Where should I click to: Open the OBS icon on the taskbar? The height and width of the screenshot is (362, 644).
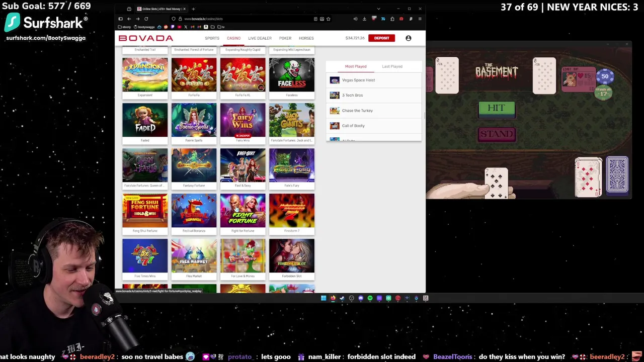click(x=352, y=298)
